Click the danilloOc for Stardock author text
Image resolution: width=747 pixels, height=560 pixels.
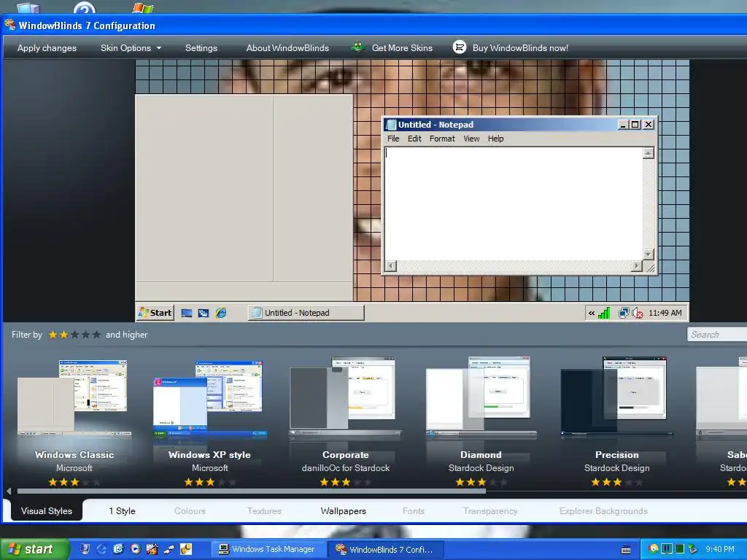coord(345,468)
